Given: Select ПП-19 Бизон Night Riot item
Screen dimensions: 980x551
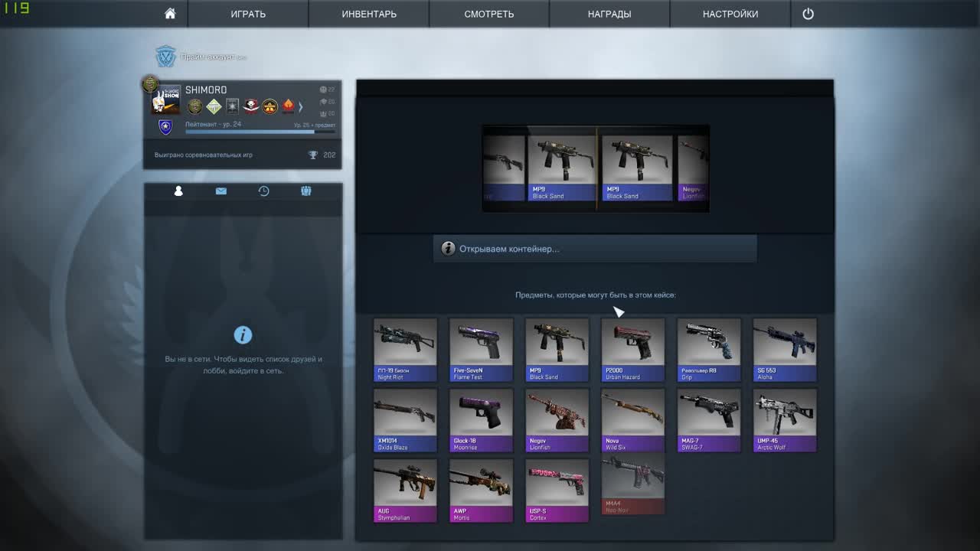Looking at the screenshot, I should 405,350.
